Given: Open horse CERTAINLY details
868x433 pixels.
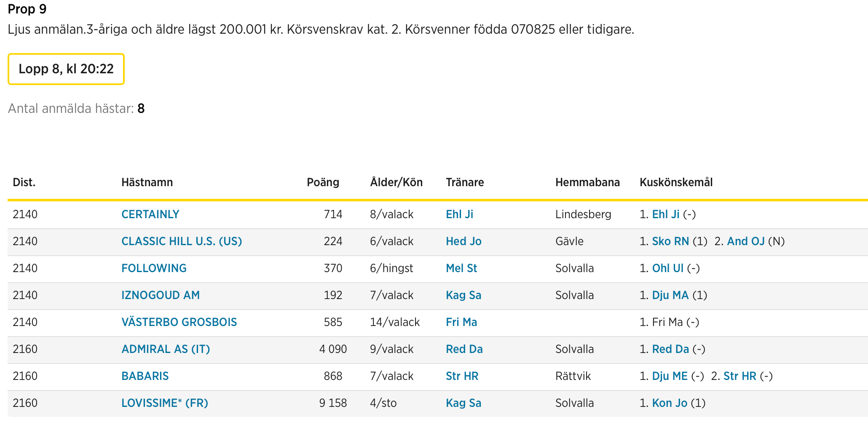Looking at the screenshot, I should (x=150, y=214).
